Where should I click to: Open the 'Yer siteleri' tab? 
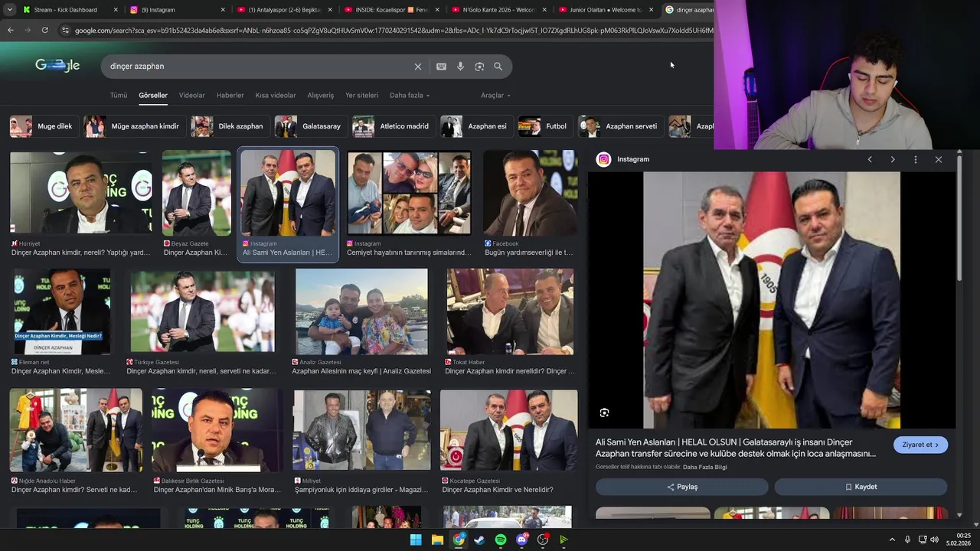(362, 96)
